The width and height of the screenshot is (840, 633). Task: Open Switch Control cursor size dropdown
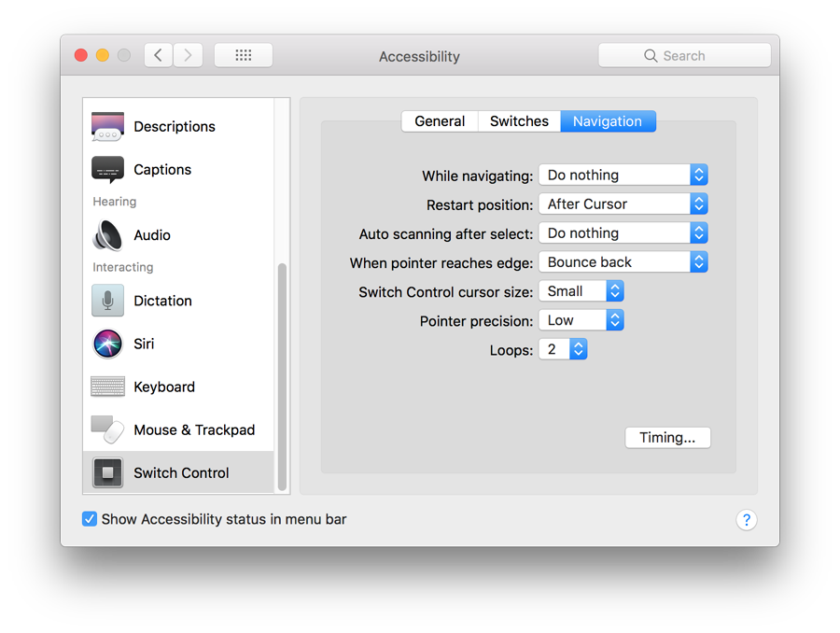(581, 291)
